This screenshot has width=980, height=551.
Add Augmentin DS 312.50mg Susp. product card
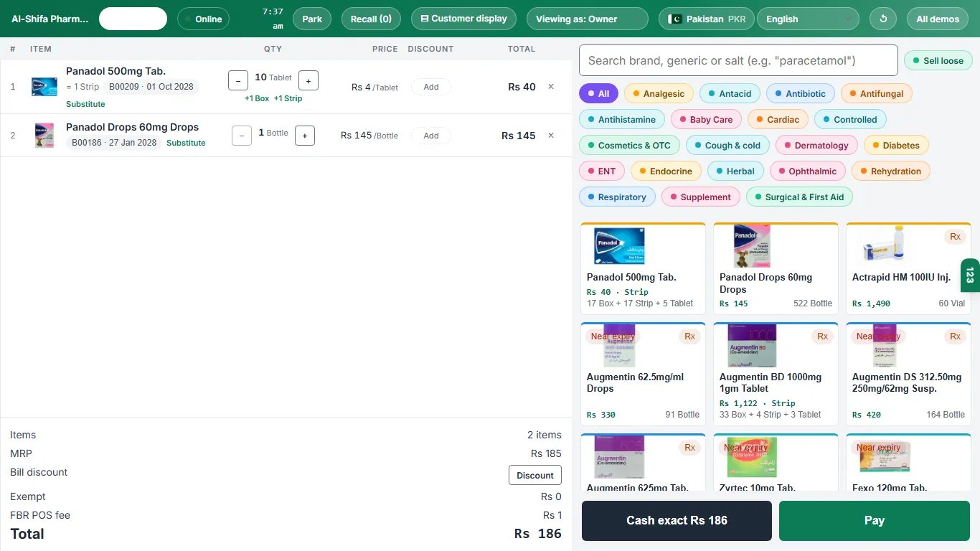[x=908, y=372]
